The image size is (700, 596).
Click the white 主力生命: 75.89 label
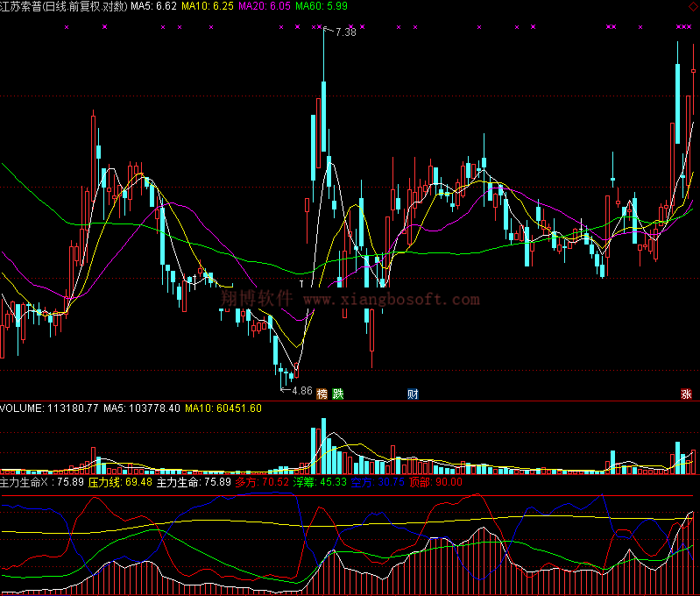tap(194, 483)
